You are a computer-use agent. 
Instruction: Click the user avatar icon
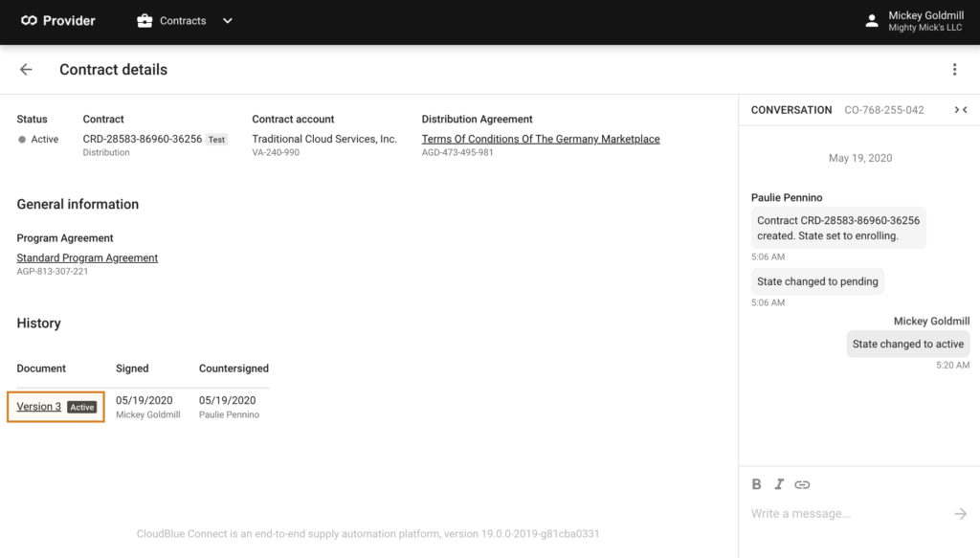871,21
